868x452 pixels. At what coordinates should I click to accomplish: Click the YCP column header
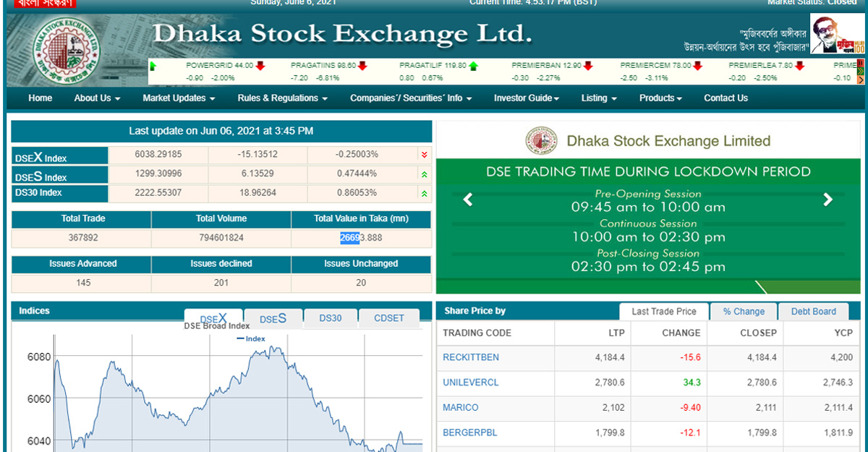point(843,333)
